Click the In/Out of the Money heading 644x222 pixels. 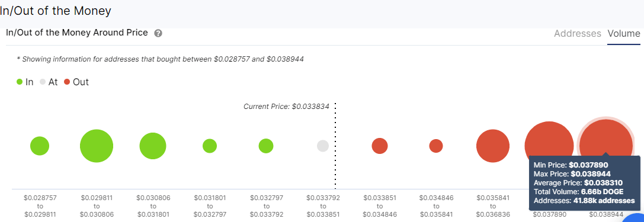point(56,11)
